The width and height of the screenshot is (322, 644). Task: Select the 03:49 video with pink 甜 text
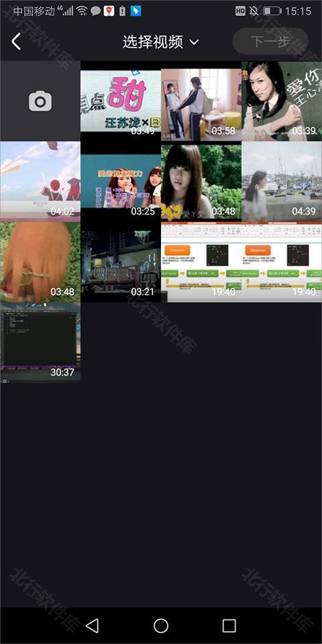pyautogui.click(x=121, y=101)
